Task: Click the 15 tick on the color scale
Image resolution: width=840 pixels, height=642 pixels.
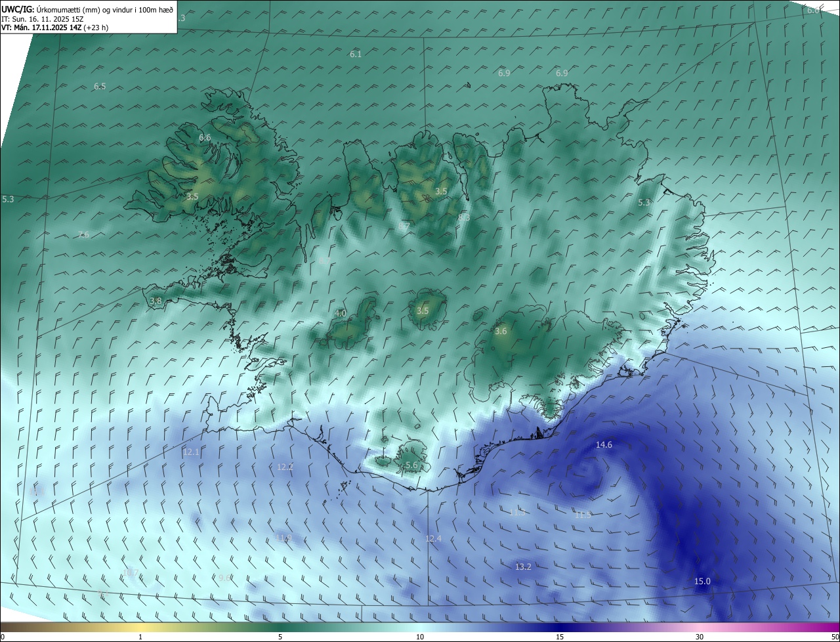Action: pos(560,637)
